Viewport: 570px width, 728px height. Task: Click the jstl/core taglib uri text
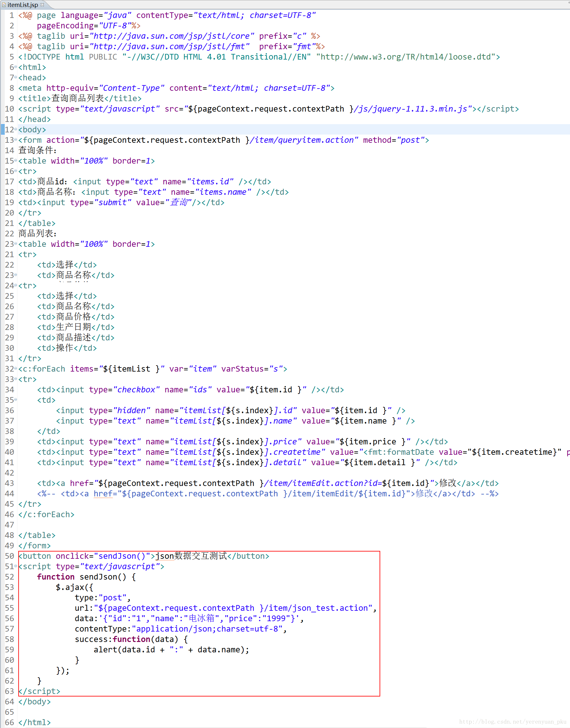[x=172, y=36]
